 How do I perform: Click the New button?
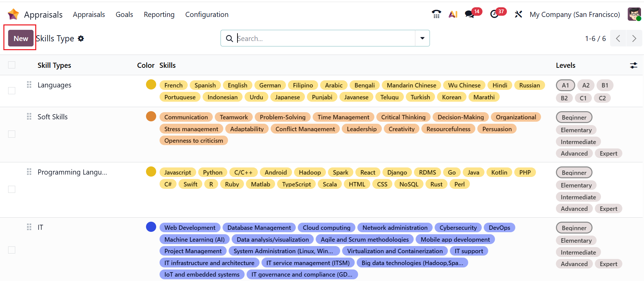[21, 38]
